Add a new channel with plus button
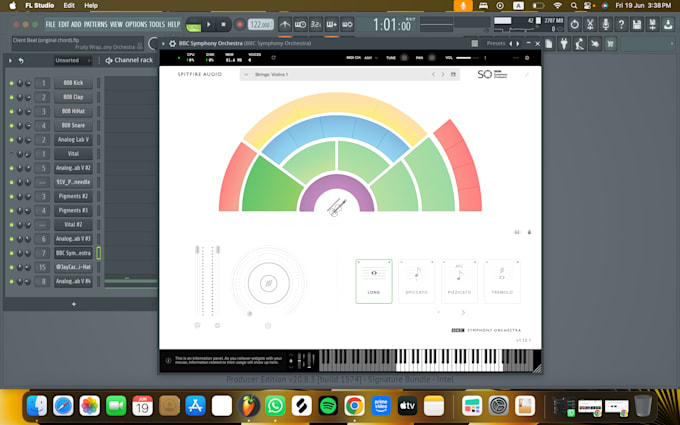Screen dimensions: 680x425 coord(74,304)
